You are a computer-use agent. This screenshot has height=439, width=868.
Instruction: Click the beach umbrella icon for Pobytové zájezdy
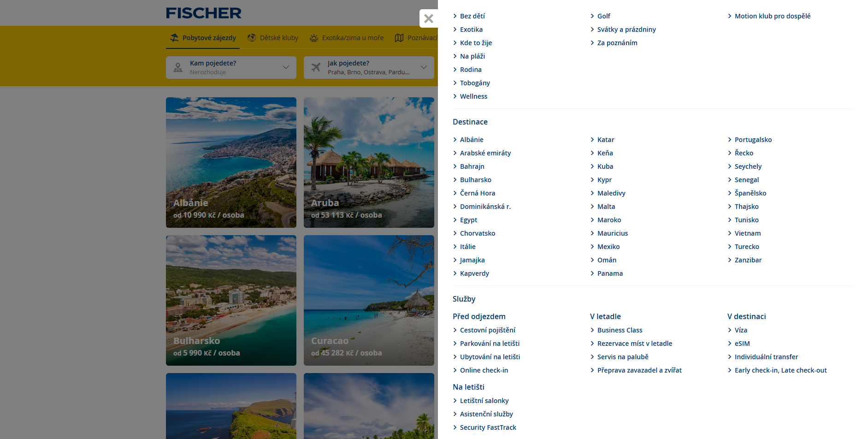tap(174, 38)
